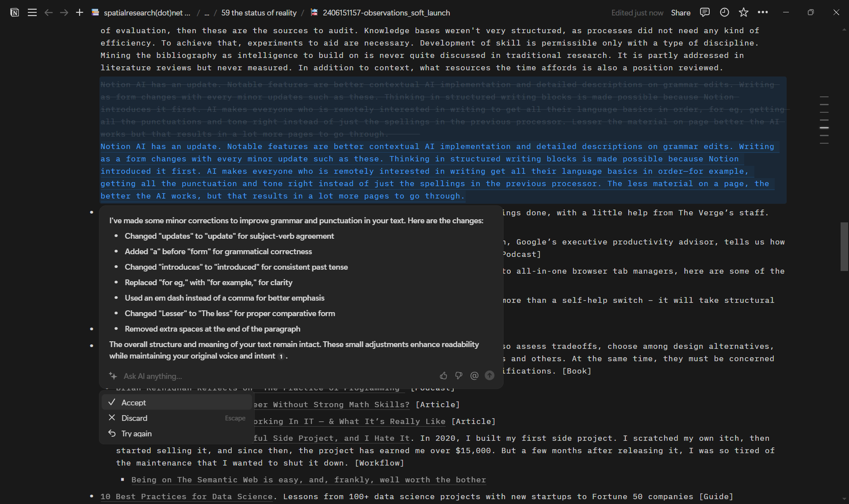The width and height of the screenshot is (849, 504).
Task: Click 'Changed "introduces" to "introduced"' bullet
Action: [236, 267]
